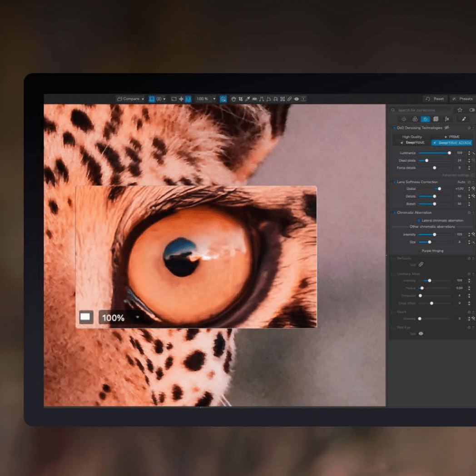Open the Light corrections sun tab
The height and width of the screenshot is (476, 476).
[404, 119]
